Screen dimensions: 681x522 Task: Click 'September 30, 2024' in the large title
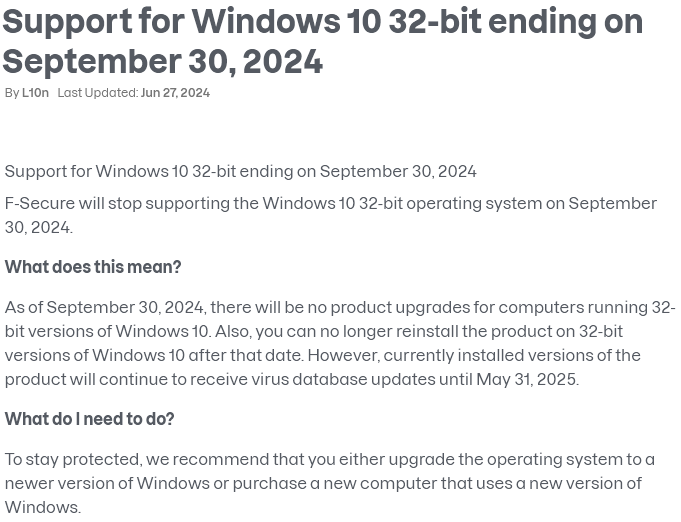[162, 62]
